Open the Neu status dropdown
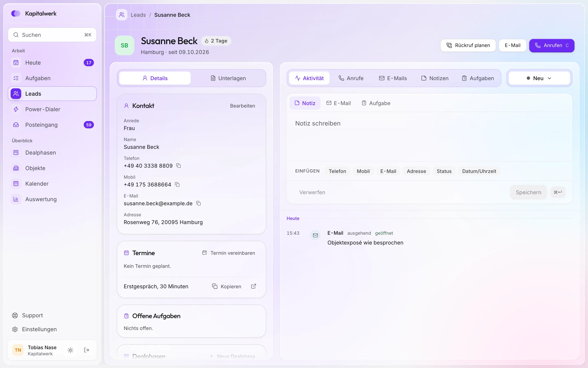This screenshot has height=368, width=588. click(x=539, y=78)
